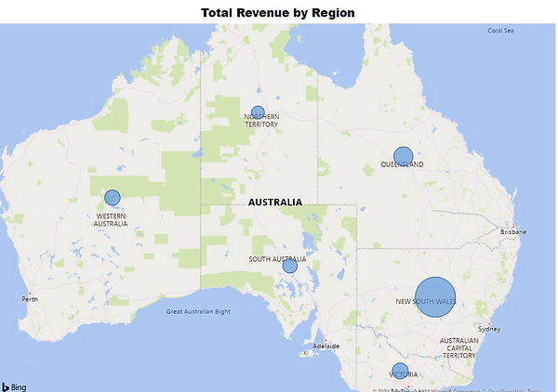Image resolution: width=558 pixels, height=392 pixels.
Task: Click the AUSTRALIA country label
Action: pyautogui.click(x=275, y=203)
